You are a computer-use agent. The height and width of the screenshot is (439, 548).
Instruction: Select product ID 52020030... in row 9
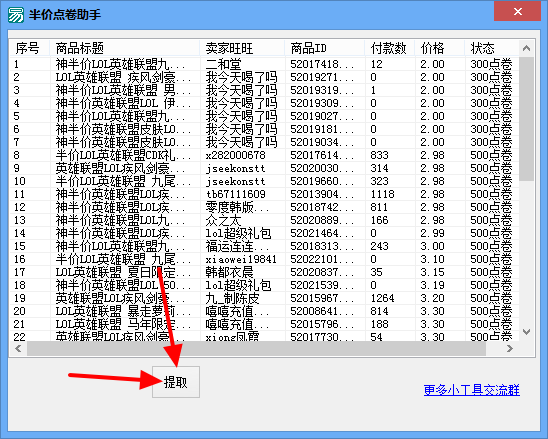coord(322,168)
